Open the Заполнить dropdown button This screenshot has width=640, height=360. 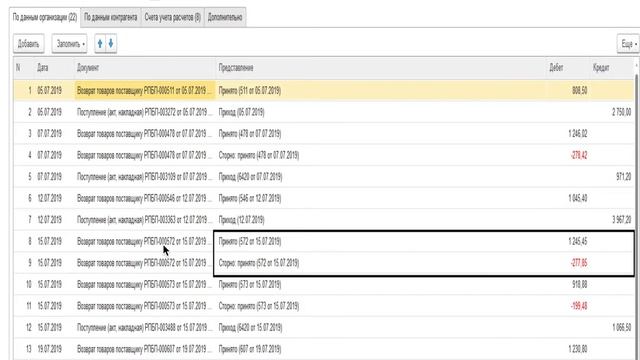point(70,44)
